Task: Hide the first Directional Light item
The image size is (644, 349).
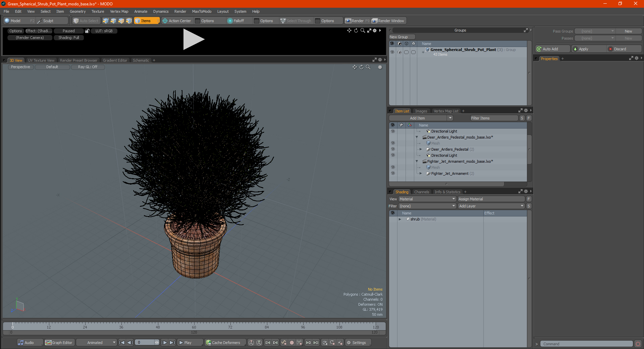Action: click(x=393, y=131)
